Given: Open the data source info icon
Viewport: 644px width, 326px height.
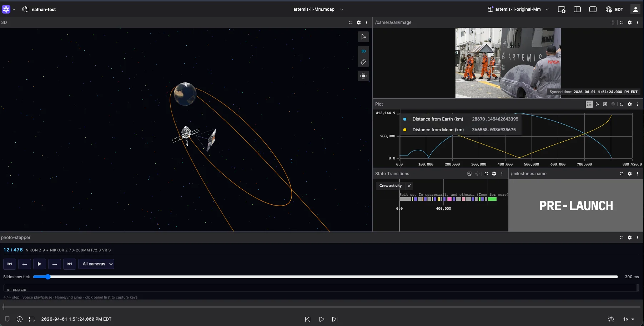Looking at the screenshot, I should 20,319.
